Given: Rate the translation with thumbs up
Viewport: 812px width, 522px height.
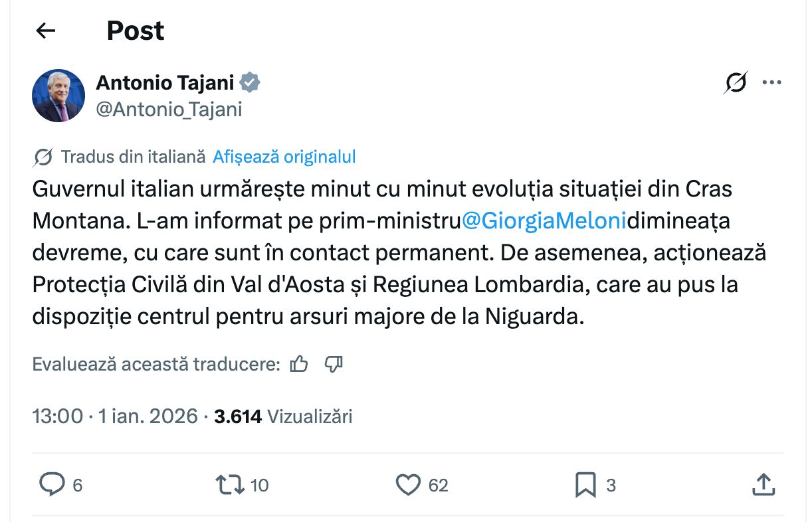Looking at the screenshot, I should pos(300,364).
